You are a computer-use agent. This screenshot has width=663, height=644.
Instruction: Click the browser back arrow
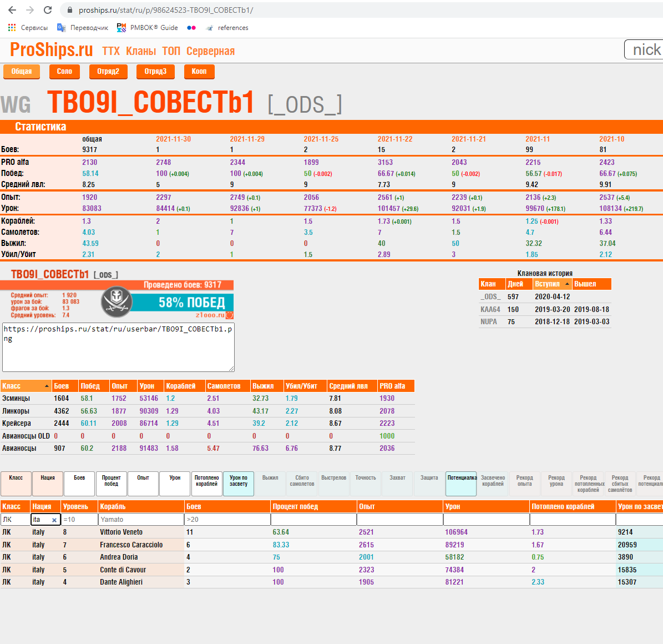pos(12,10)
